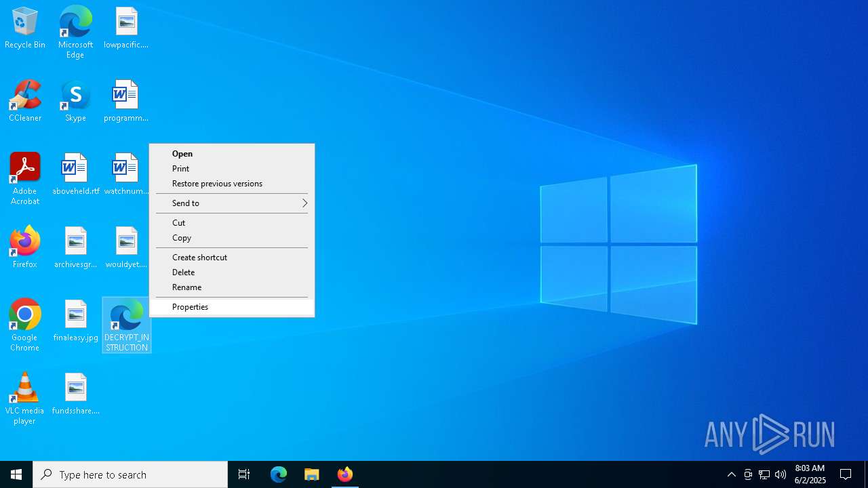Viewport: 868px width, 488px height.
Task: Select the CCleaner desktop shortcut
Action: (25, 101)
